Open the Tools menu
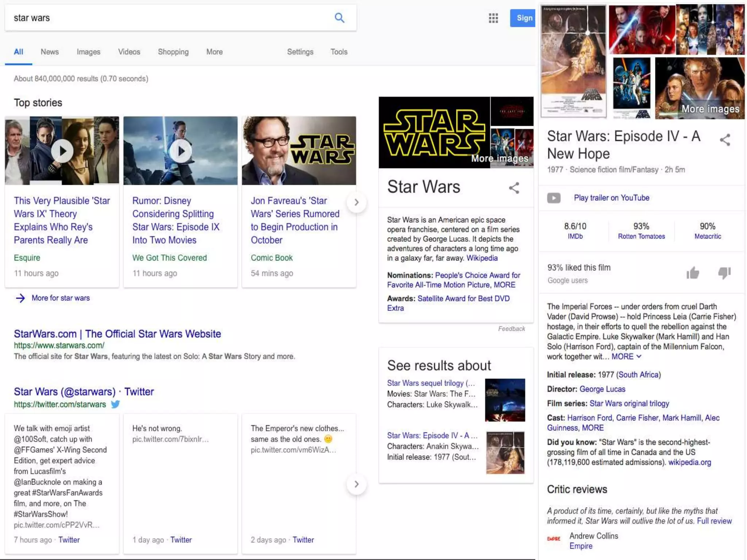747x560 pixels. point(338,52)
